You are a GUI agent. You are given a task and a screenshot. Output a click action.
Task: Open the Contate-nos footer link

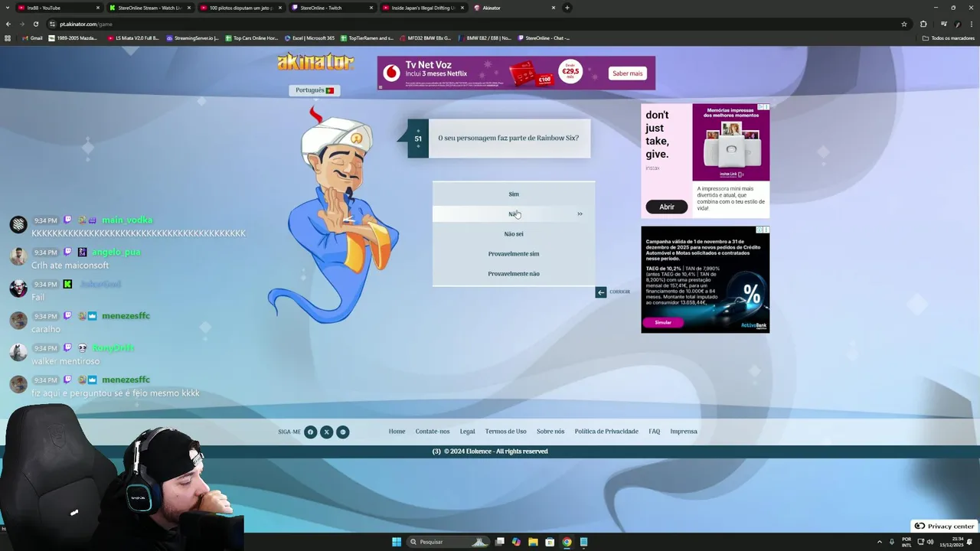pos(433,432)
